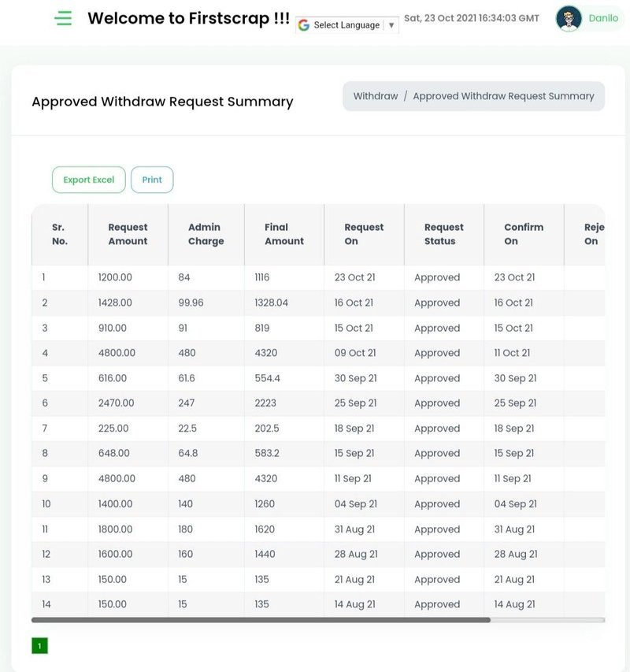Click the horizontal table scrollbar
Image resolution: width=630 pixels, height=672 pixels.
[x=261, y=620]
